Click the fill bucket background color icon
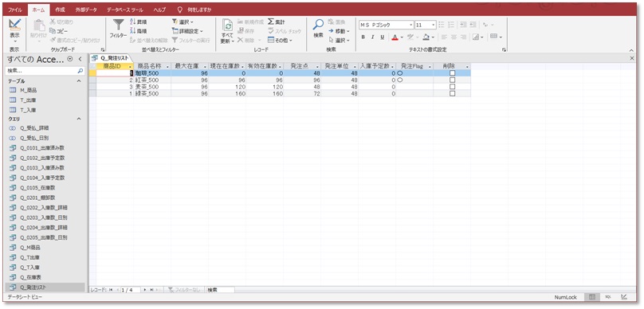The width and height of the screenshot is (644, 309). click(x=426, y=37)
